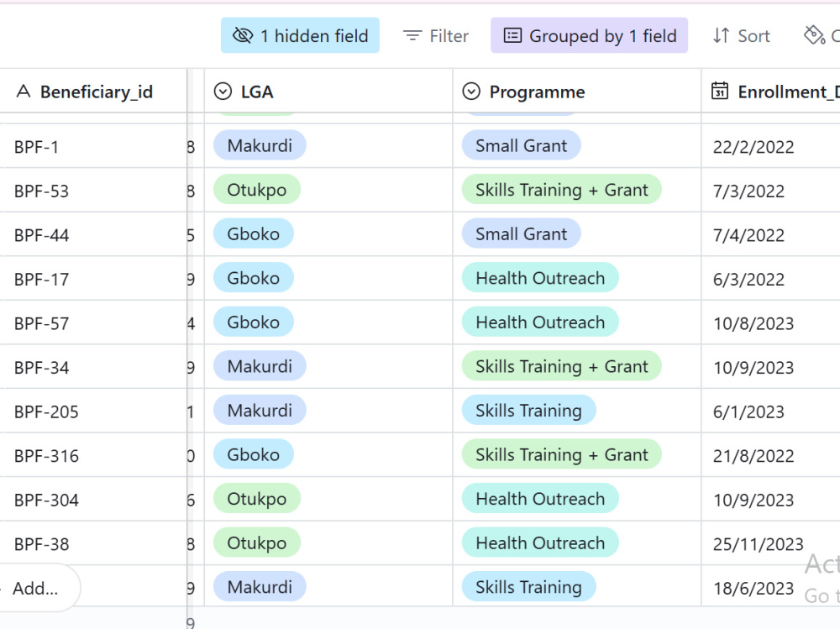Viewport: 840px width, 629px height.
Task: Open the Sort options
Action: point(742,35)
